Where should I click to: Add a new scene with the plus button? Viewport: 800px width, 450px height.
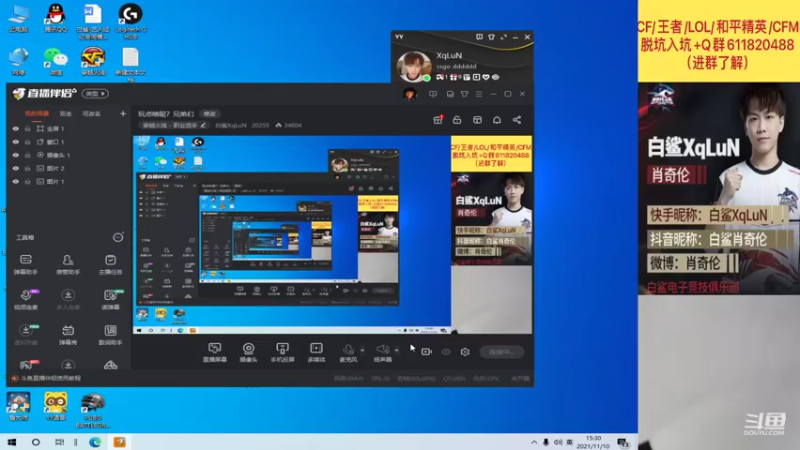click(122, 114)
